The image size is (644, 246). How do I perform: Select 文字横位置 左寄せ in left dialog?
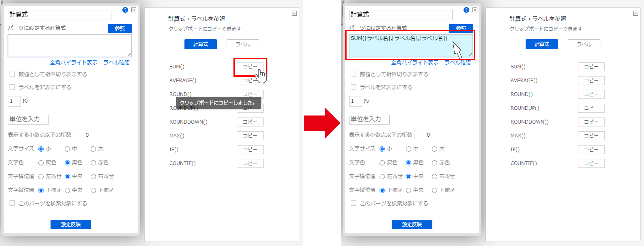pyautogui.click(x=41, y=177)
